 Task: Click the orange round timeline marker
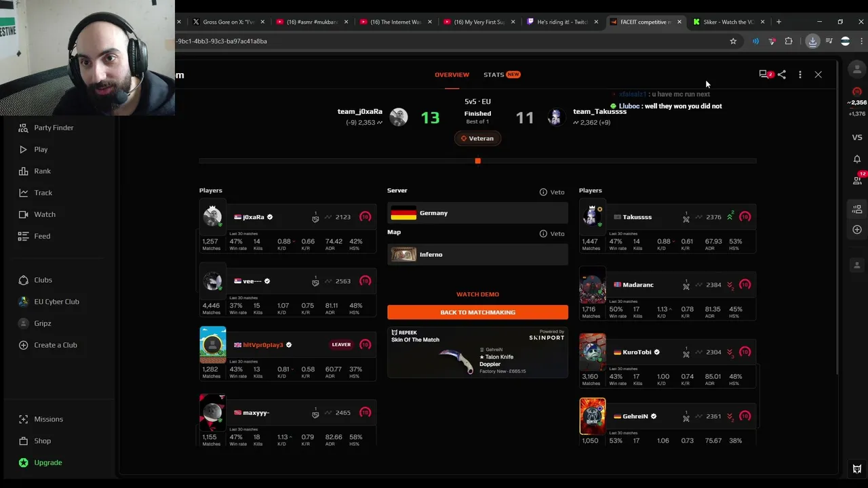click(x=477, y=161)
